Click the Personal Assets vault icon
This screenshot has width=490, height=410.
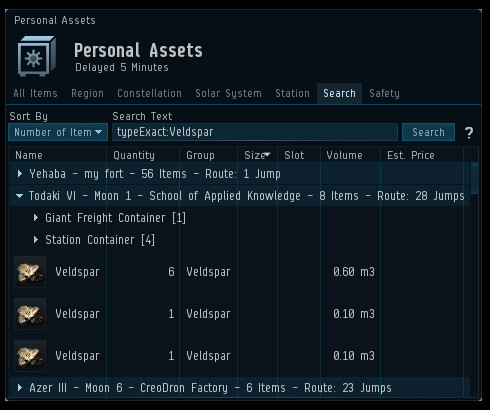pos(37,56)
